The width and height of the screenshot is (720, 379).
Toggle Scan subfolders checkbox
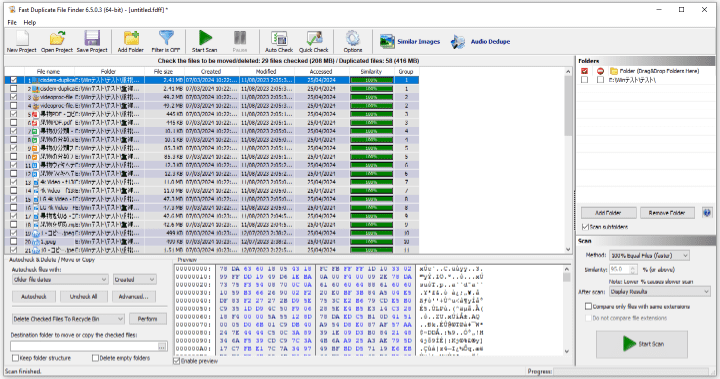click(x=585, y=227)
